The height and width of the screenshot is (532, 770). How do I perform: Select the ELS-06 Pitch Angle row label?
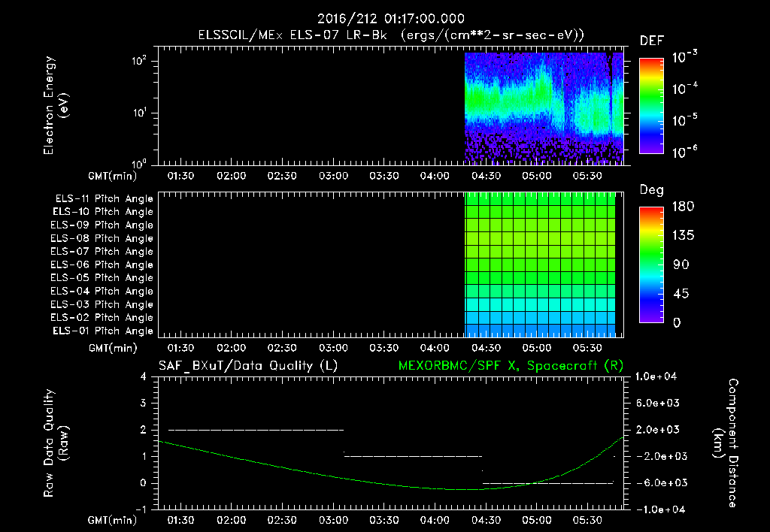(102, 264)
